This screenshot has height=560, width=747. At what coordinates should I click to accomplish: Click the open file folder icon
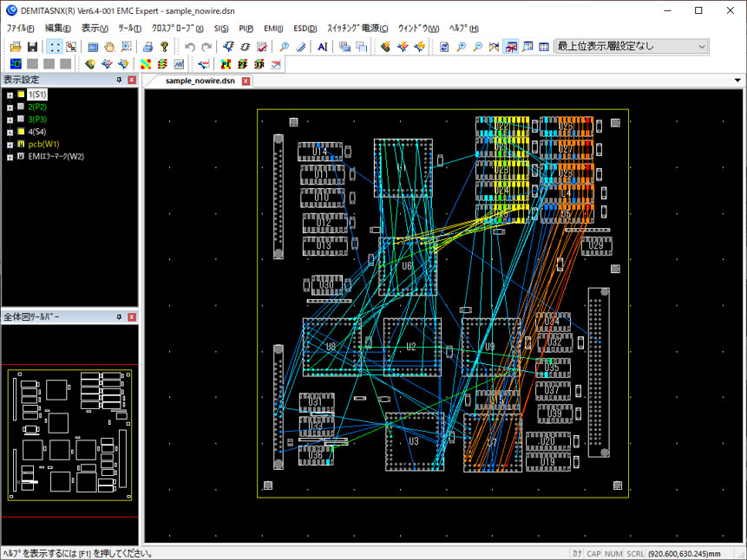point(16,47)
